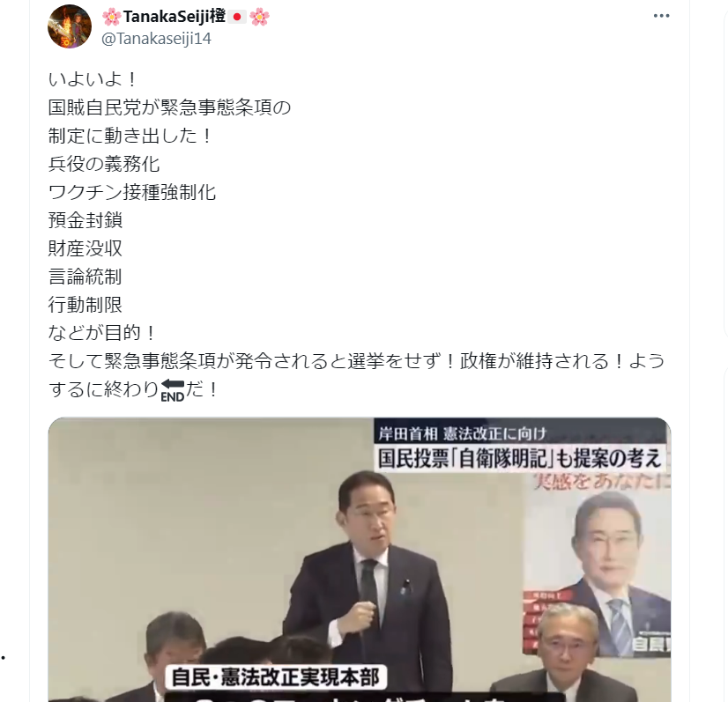Image resolution: width=728 pixels, height=702 pixels.
Task: Click the 国民投票「自衛隊明記」 headline banner in video
Action: [519, 458]
